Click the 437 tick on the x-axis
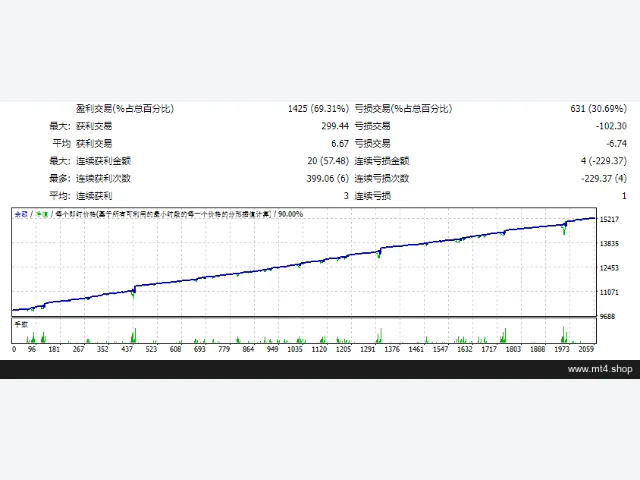This screenshot has width=640, height=480. point(127,349)
